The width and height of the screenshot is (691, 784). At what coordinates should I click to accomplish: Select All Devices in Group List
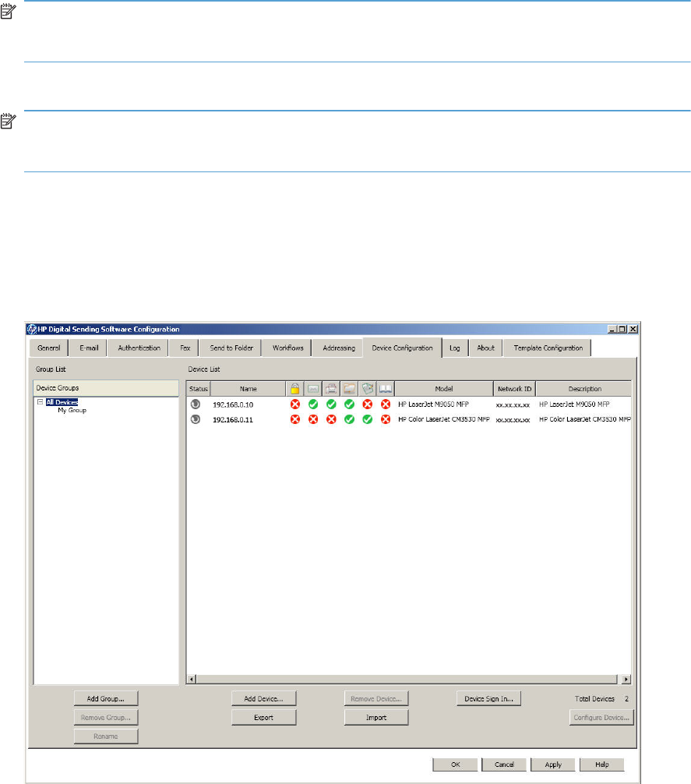tap(62, 402)
